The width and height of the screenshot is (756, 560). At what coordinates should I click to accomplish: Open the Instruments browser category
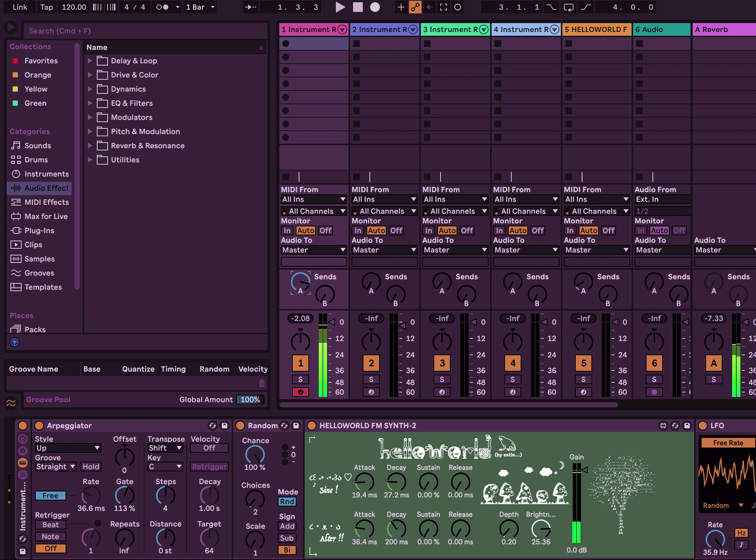click(x=46, y=174)
